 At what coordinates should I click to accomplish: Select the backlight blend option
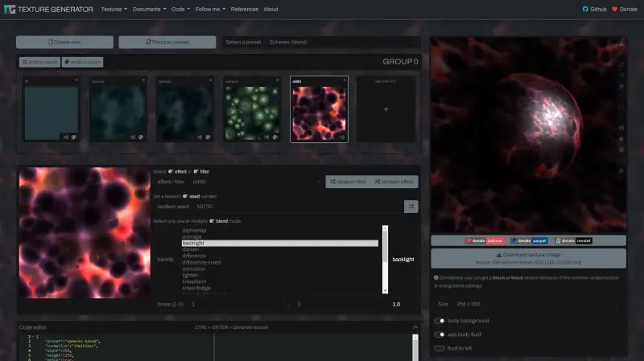(x=279, y=244)
